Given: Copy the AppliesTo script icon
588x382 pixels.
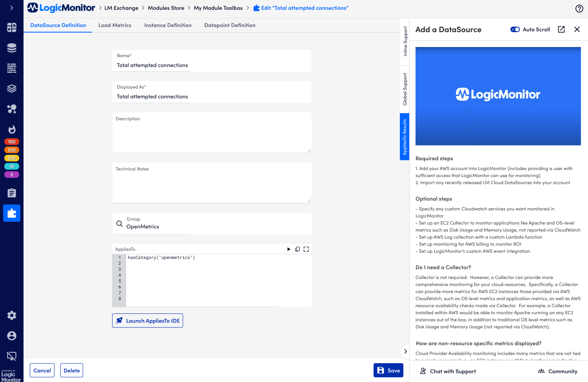Looking at the screenshot, I should click(x=298, y=249).
